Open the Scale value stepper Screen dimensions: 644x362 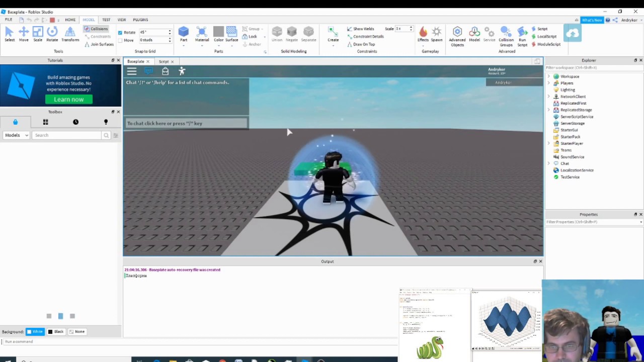pos(411,29)
